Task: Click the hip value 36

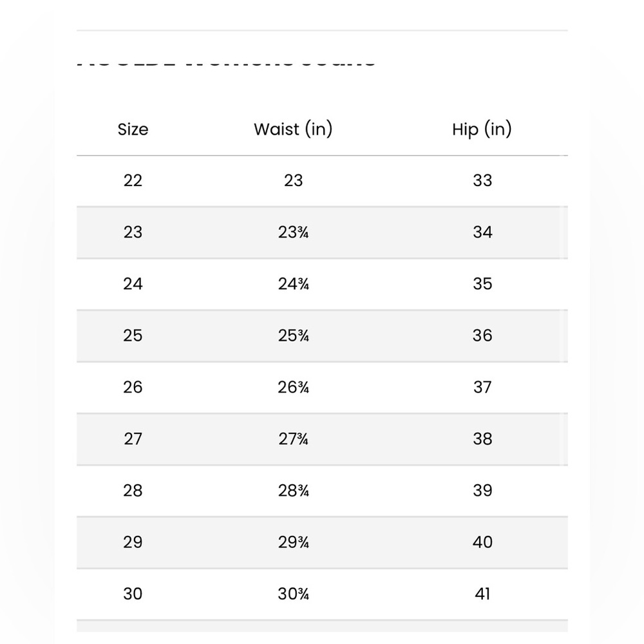Action: [x=482, y=336]
